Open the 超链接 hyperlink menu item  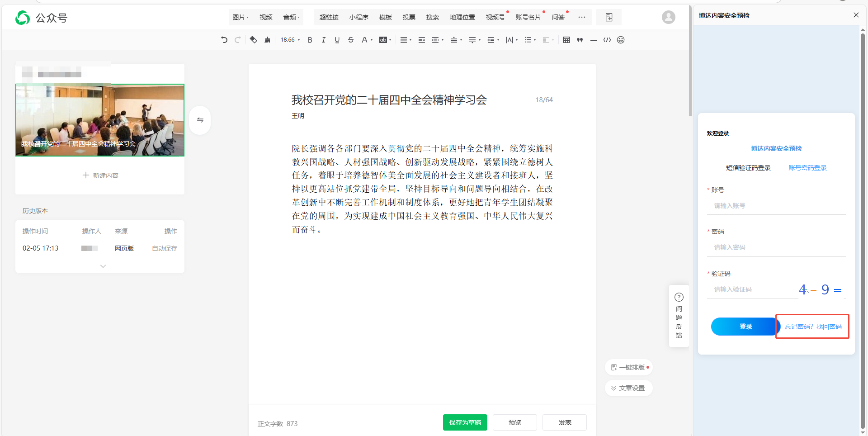point(329,17)
